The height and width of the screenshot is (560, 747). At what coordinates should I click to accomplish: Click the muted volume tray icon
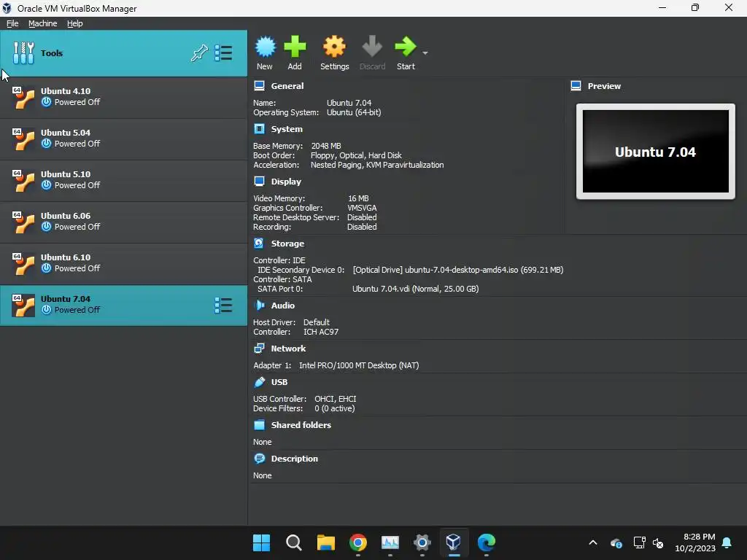[658, 542]
